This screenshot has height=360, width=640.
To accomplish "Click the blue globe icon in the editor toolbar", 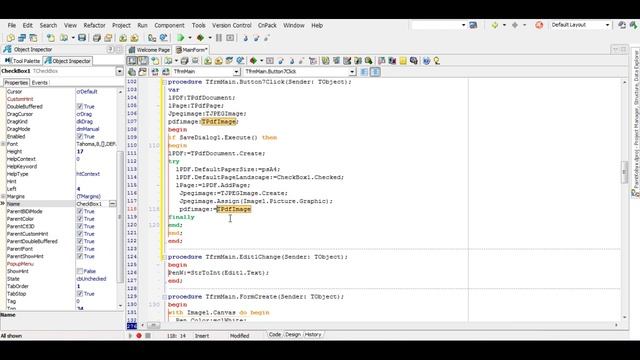I will (426, 61).
